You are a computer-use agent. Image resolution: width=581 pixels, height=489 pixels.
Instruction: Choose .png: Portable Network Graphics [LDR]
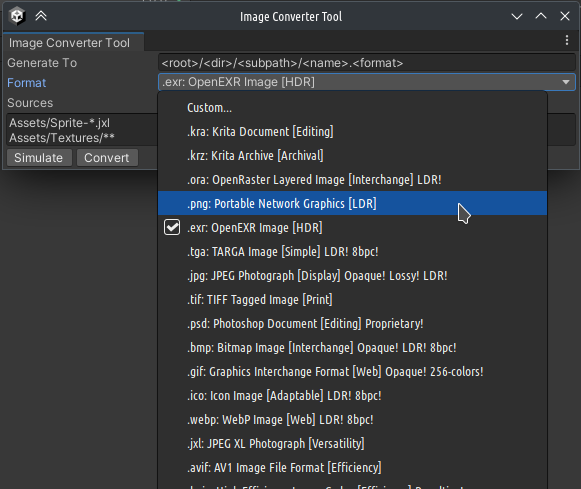pyautogui.click(x=352, y=203)
